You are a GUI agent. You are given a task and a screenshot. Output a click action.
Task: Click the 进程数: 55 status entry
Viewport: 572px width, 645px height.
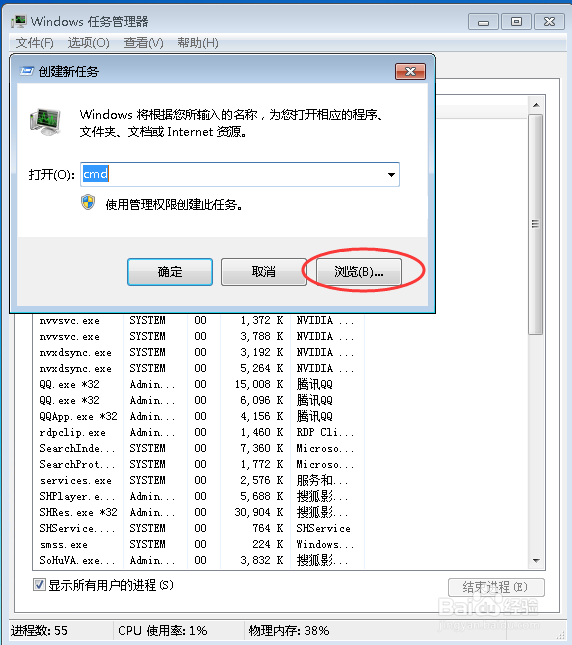click(39, 630)
